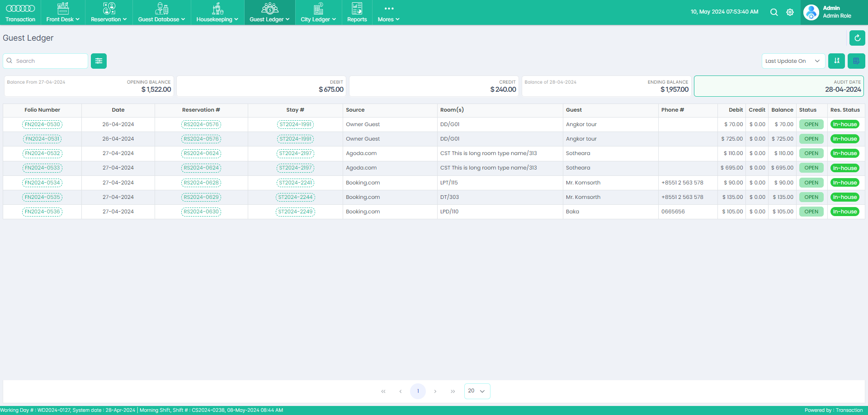The width and height of the screenshot is (868, 415).
Task: Open the 20 rows per page dropdown
Action: click(x=477, y=391)
